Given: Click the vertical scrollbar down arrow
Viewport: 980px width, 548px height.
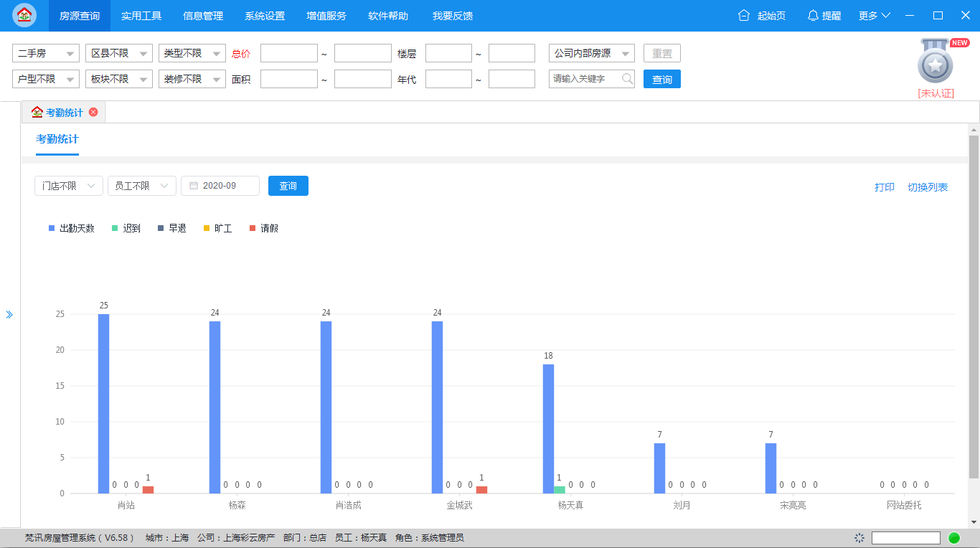Looking at the screenshot, I should [974, 521].
